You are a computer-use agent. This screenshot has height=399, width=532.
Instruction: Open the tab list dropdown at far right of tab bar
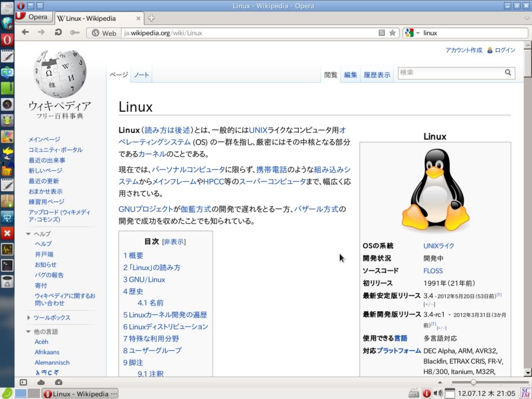527,18
